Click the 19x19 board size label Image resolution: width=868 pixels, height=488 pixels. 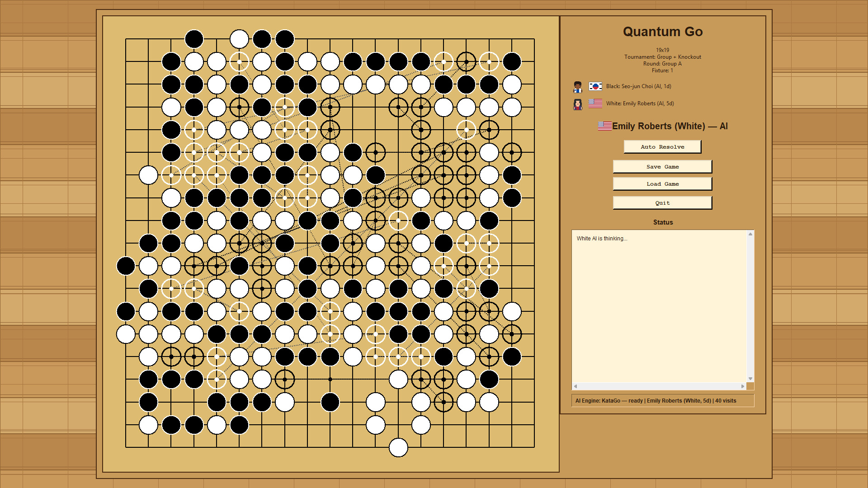pos(662,50)
